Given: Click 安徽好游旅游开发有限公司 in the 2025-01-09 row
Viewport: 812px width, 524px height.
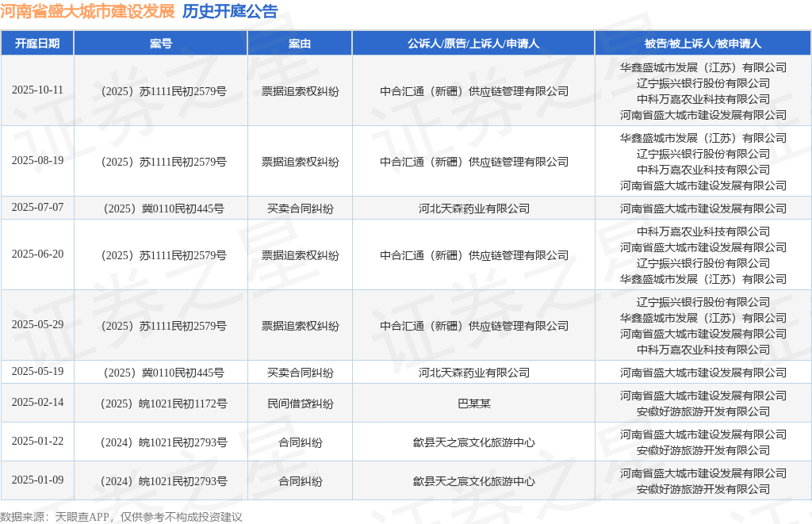Looking at the screenshot, I should 703,489.
